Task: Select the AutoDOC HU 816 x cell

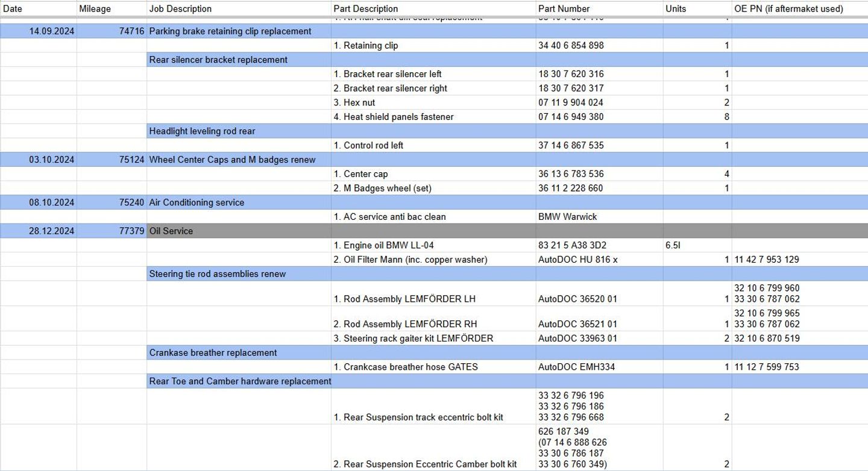Action: click(x=577, y=260)
